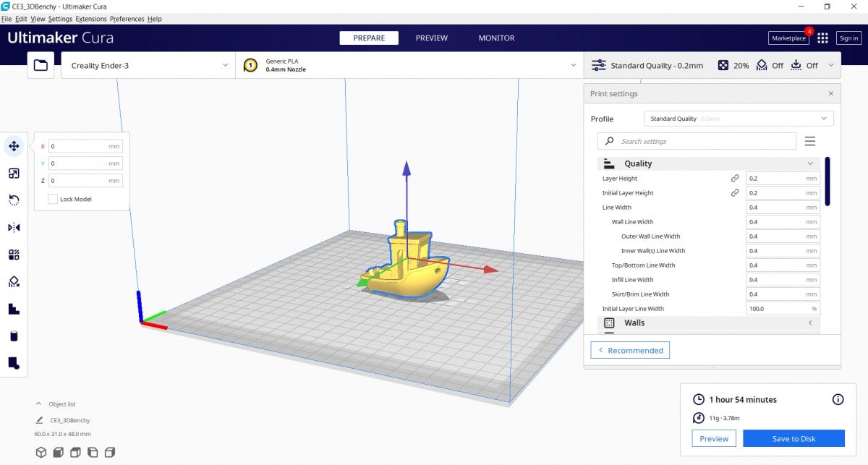Open the Creality Ender-3 printer dropdown
868x465 pixels.
click(x=148, y=65)
